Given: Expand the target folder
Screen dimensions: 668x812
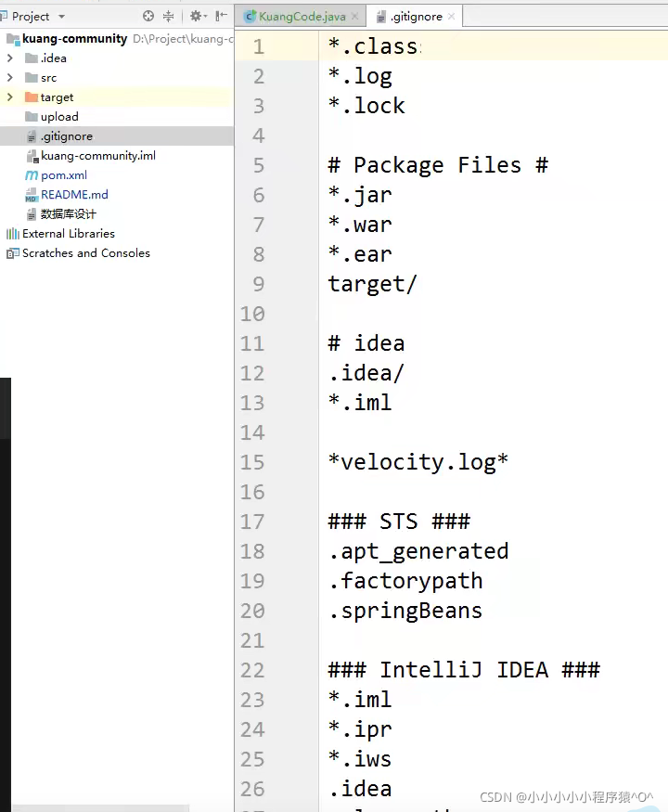Looking at the screenshot, I should tap(10, 97).
